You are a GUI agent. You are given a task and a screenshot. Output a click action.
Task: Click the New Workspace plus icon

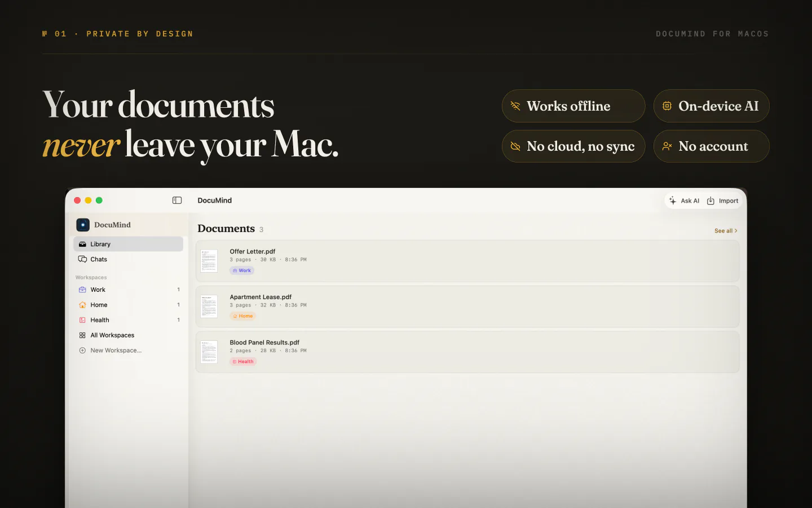point(82,351)
